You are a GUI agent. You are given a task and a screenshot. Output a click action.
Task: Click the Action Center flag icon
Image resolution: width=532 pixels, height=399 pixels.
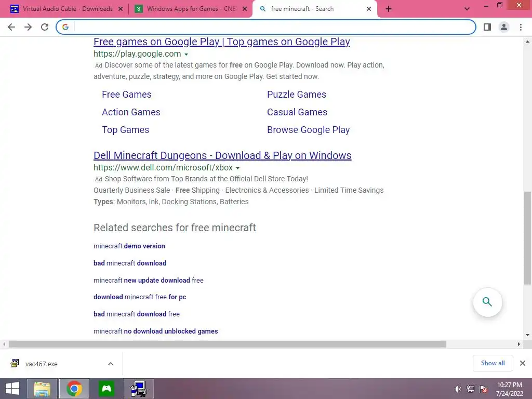coord(484,389)
